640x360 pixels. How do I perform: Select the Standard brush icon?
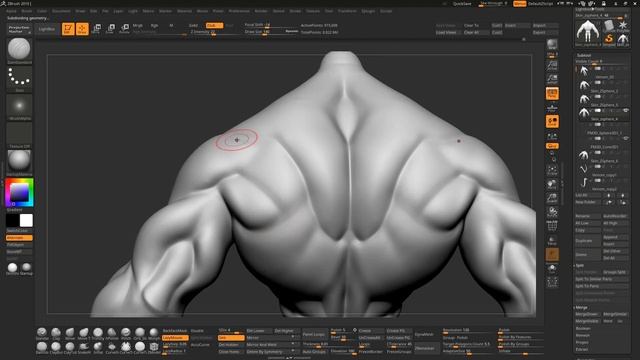[42, 333]
